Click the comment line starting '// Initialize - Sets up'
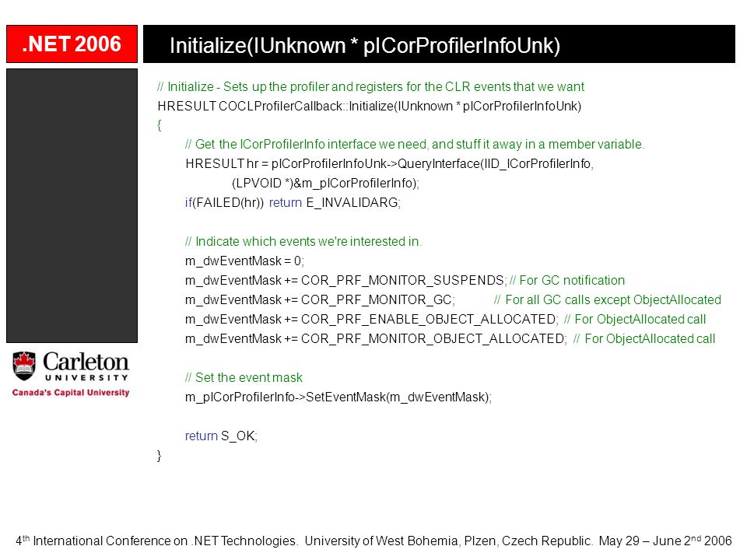The image size is (747, 560). (x=370, y=86)
